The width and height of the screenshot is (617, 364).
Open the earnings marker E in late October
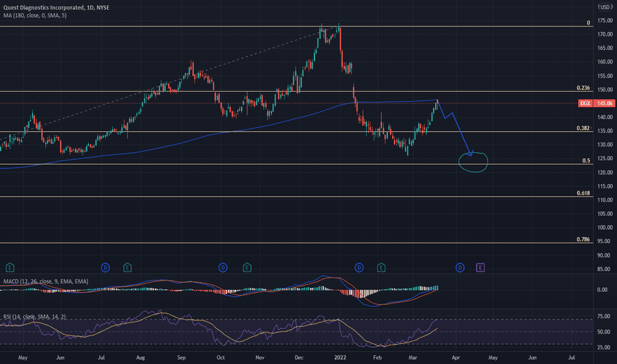click(247, 268)
